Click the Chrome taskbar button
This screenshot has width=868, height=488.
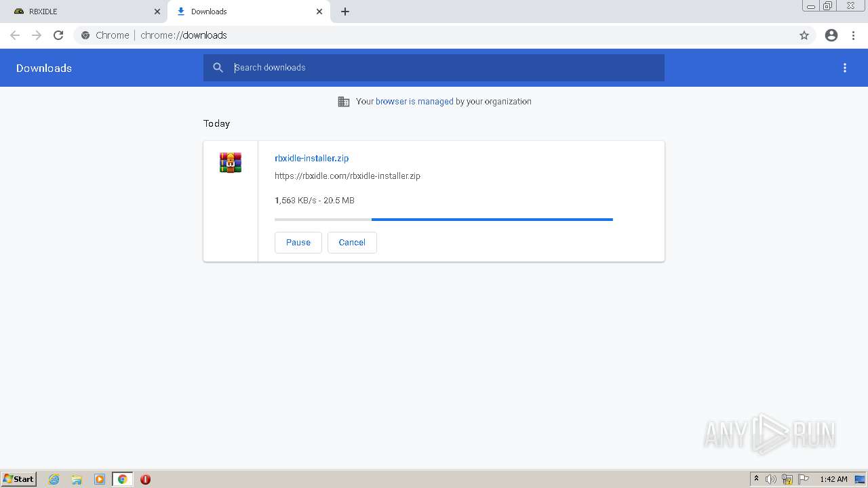click(122, 479)
